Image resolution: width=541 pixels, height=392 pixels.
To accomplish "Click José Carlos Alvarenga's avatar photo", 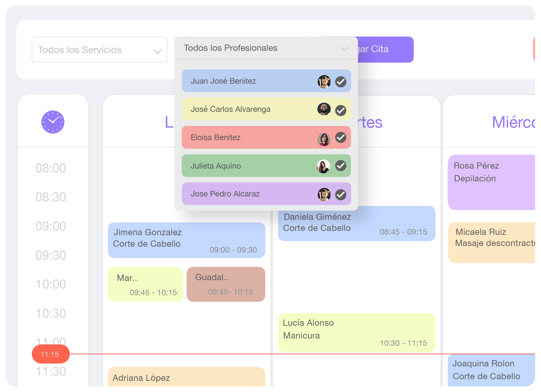I will 324,109.
